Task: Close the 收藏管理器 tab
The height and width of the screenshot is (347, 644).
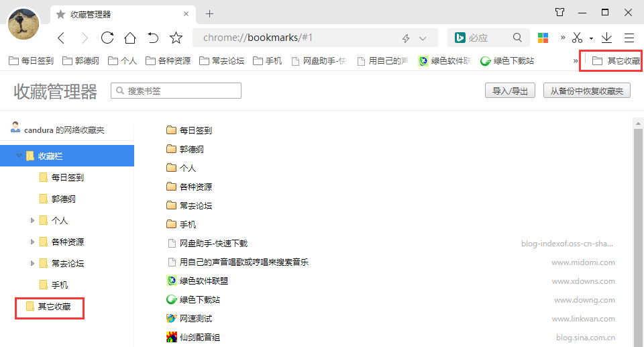Action: 186,14
